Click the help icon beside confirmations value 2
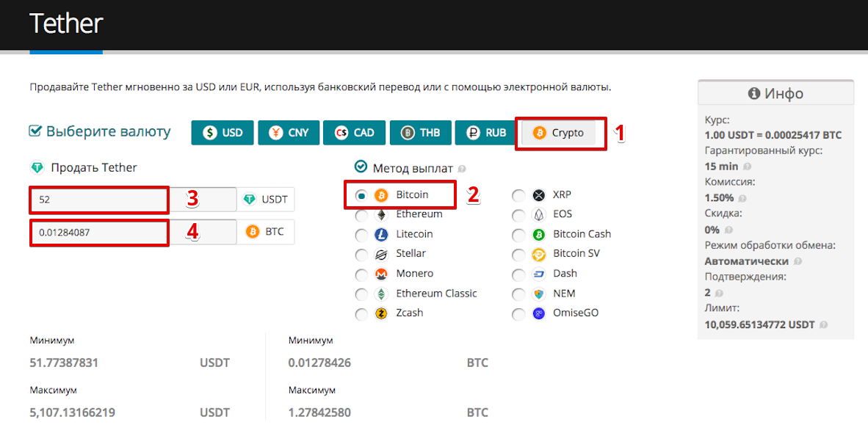 [719, 293]
